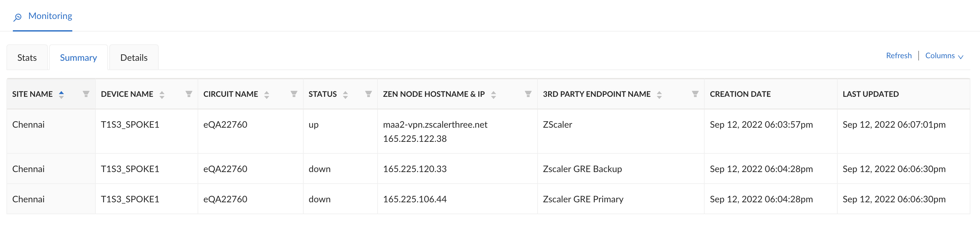Sort table by Device Name arrows
The height and width of the screenshot is (238, 980).
point(162,95)
